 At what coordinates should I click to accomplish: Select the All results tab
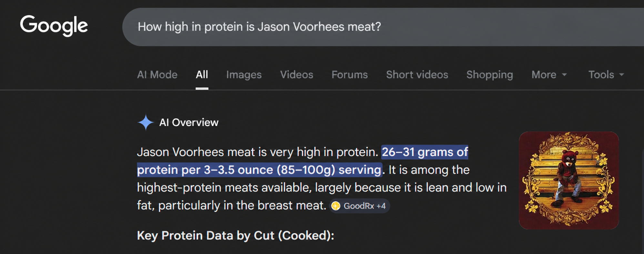[x=202, y=75]
